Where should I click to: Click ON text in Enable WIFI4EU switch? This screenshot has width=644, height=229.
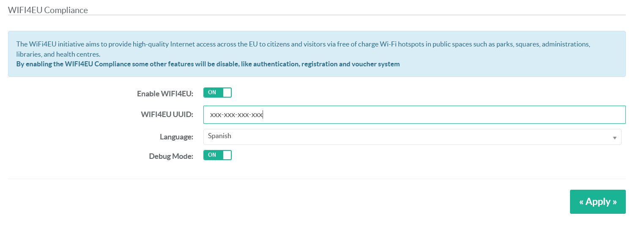[x=212, y=93]
